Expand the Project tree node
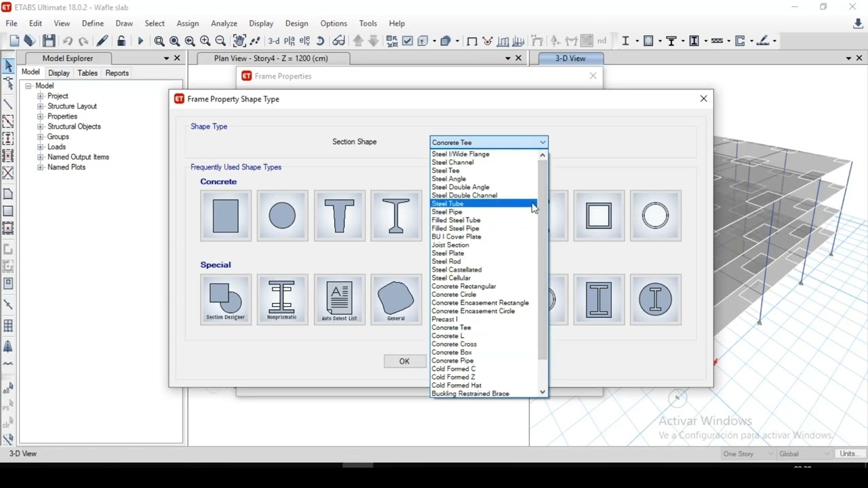Viewport: 868px width, 488px height. click(x=40, y=96)
